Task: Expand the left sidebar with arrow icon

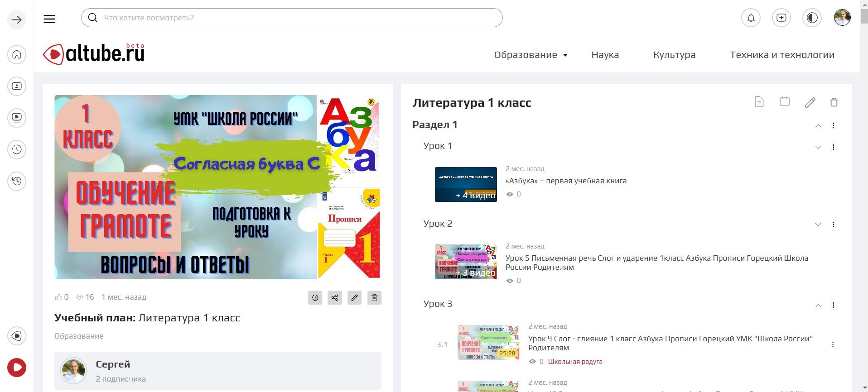Action: click(17, 20)
